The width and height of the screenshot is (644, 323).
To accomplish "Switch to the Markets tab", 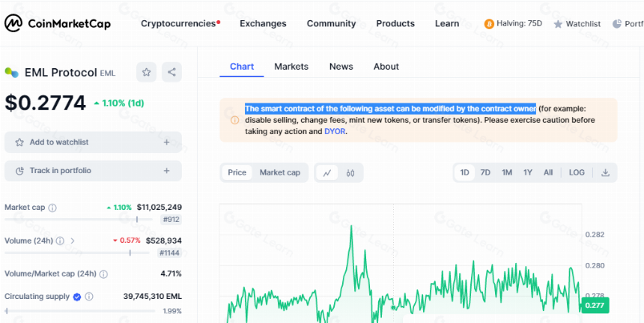I will click(x=291, y=67).
